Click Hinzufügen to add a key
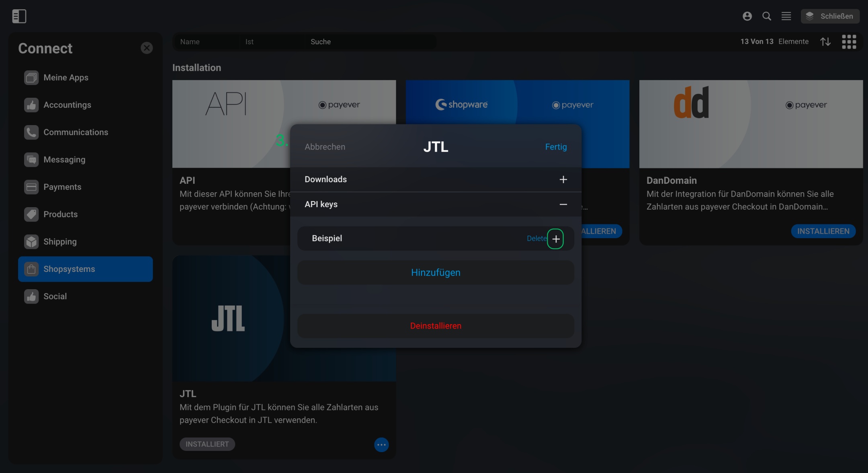868x473 pixels. point(436,273)
